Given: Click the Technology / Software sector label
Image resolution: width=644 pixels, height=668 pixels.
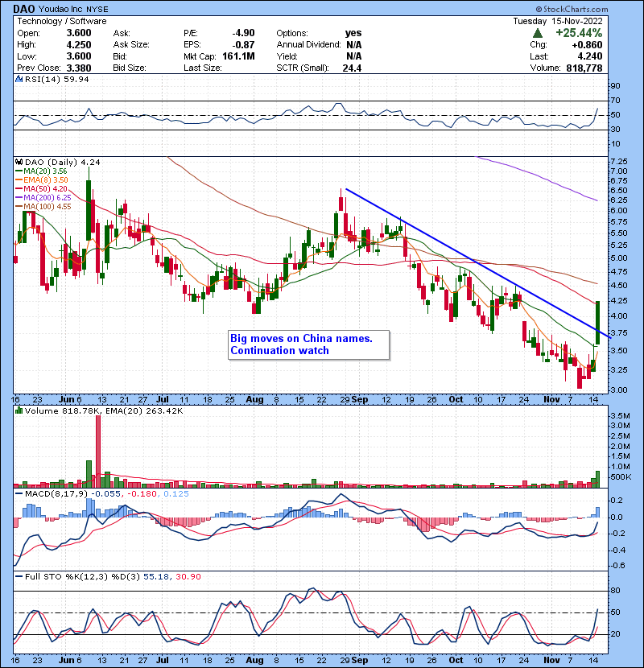Looking at the screenshot, I should 62,21.
